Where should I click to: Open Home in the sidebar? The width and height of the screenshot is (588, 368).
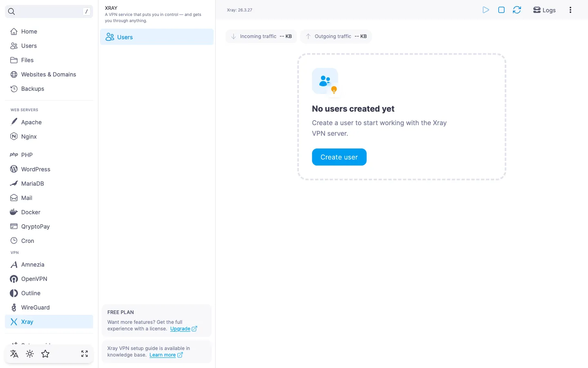tap(49, 31)
